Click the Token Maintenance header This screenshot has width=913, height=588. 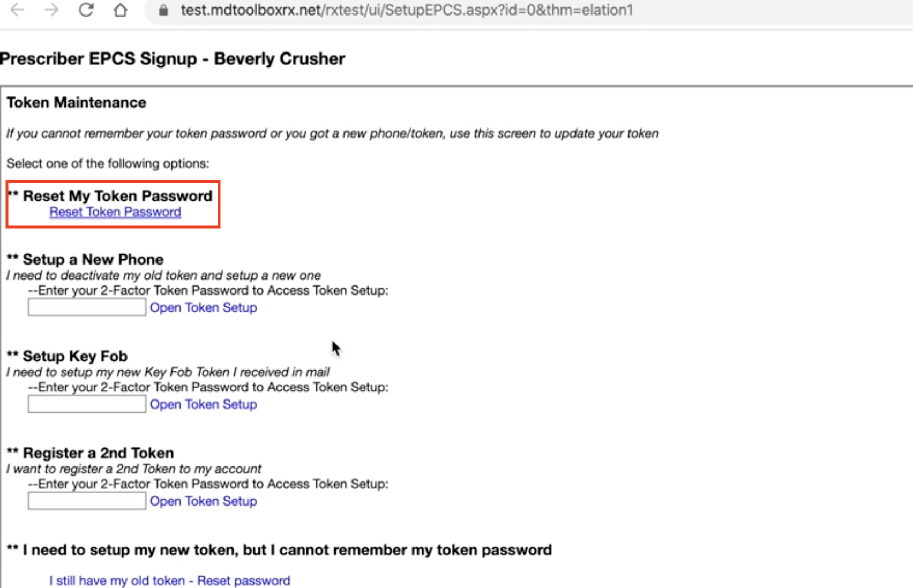[x=76, y=102]
